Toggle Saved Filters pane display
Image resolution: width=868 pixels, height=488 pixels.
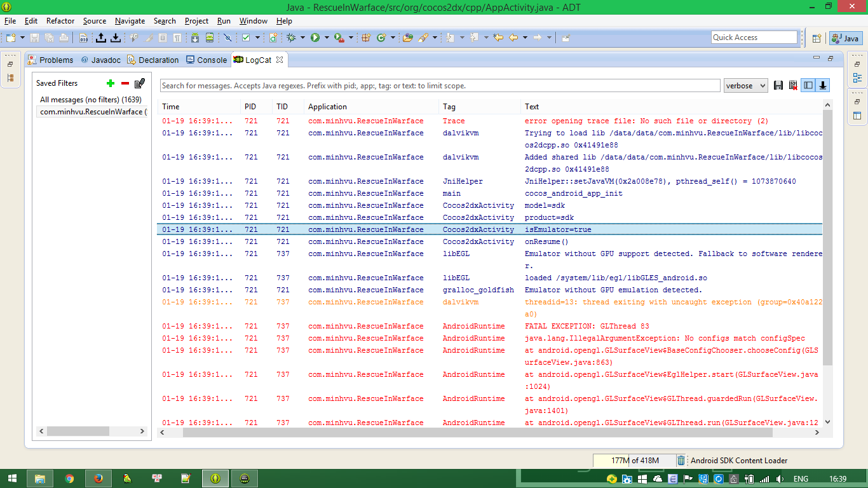(808, 86)
